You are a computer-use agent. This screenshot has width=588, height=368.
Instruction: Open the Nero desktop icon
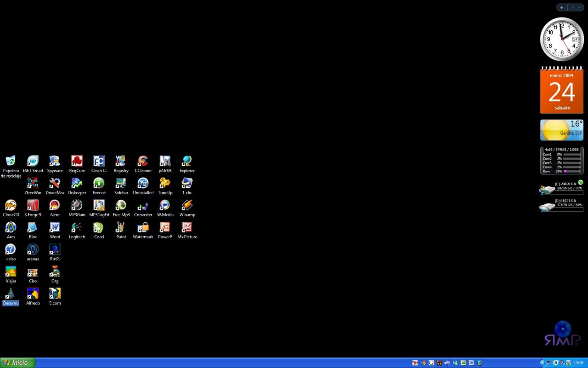(x=55, y=205)
